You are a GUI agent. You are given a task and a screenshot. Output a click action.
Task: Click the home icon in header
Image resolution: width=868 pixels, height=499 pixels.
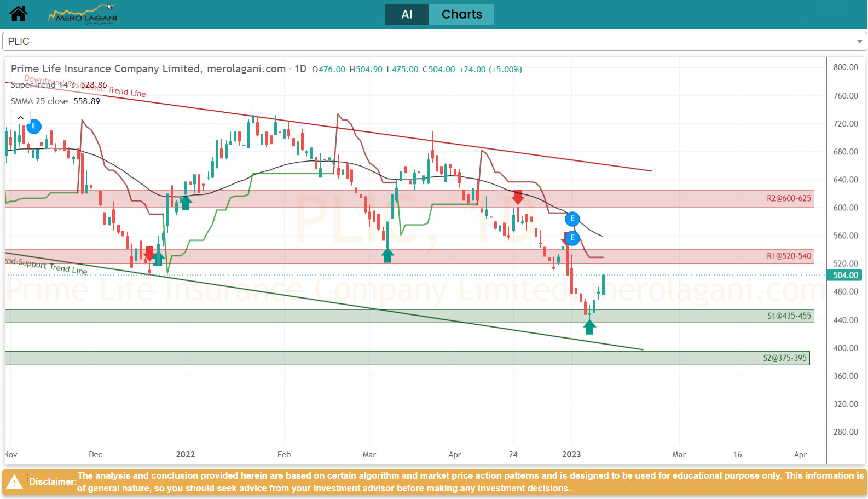pyautogui.click(x=18, y=14)
